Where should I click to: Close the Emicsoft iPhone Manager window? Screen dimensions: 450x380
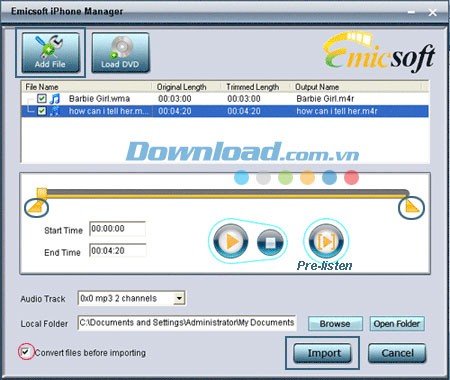[433, 13]
